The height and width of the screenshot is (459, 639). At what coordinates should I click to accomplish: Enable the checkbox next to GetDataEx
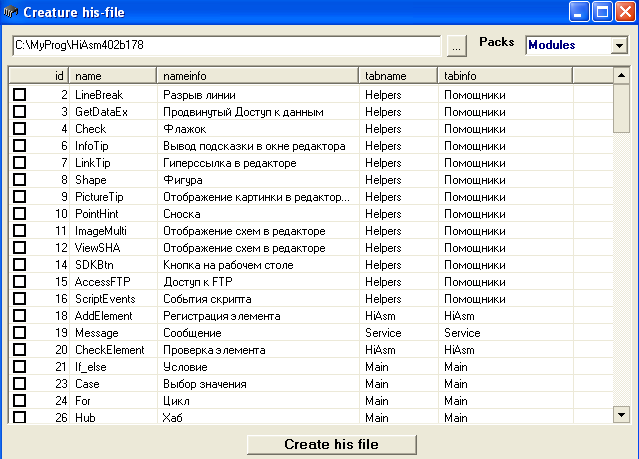[x=19, y=112]
